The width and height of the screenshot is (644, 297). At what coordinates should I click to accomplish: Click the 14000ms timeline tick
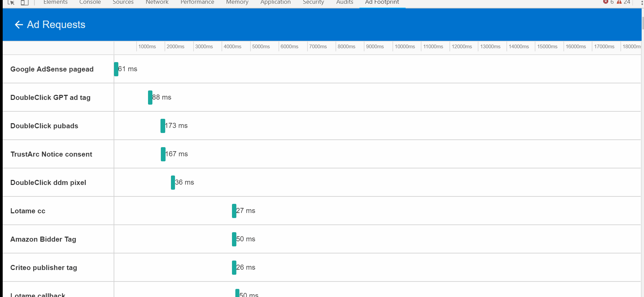pyautogui.click(x=519, y=47)
